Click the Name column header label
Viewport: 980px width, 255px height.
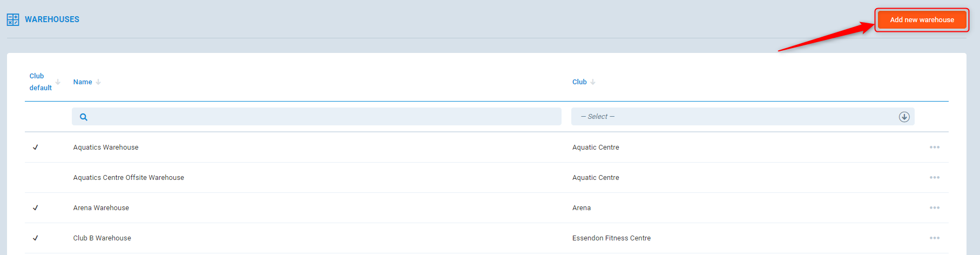pyautogui.click(x=83, y=82)
